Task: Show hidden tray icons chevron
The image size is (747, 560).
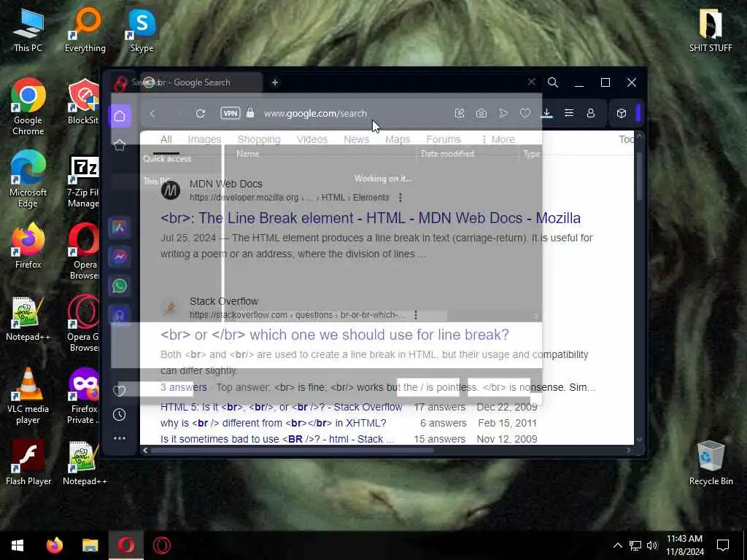Action: coord(617,545)
